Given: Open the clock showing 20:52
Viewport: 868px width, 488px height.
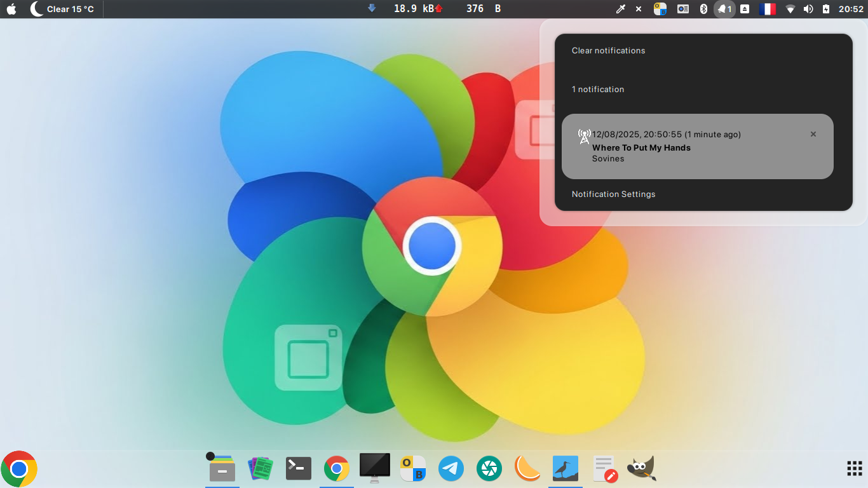Looking at the screenshot, I should [x=851, y=9].
